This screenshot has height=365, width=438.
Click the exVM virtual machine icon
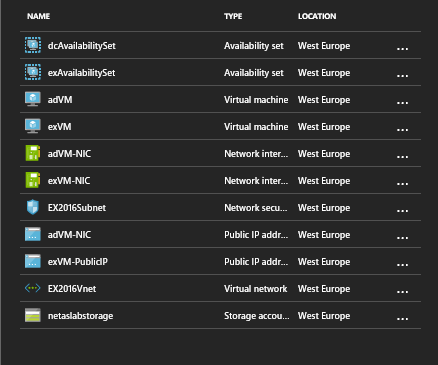[33, 126]
